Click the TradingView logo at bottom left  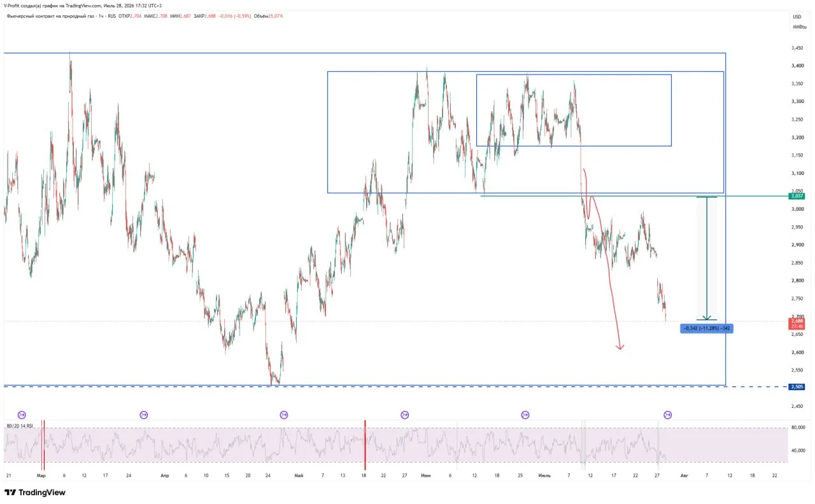pyautogui.click(x=35, y=493)
